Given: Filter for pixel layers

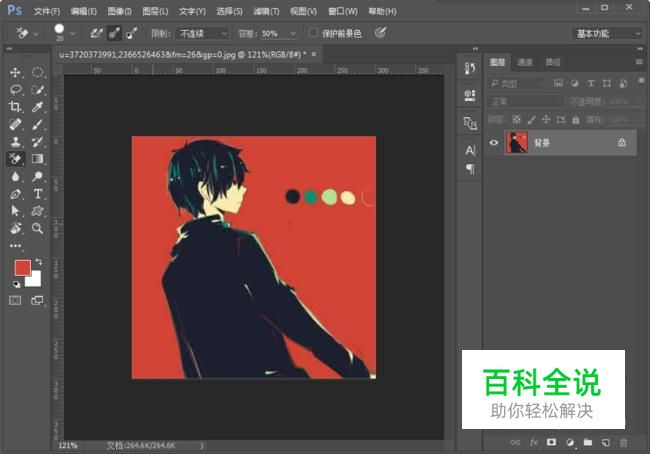Looking at the screenshot, I should (x=558, y=83).
